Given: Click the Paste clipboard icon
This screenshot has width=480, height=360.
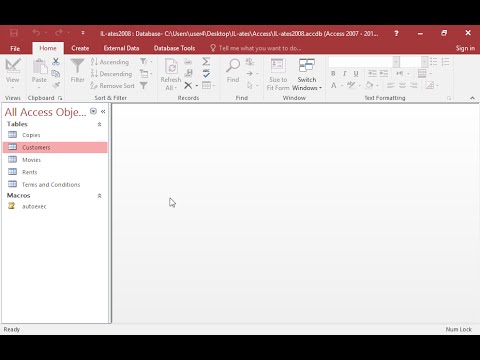Looking at the screenshot, I should click(x=39, y=66).
